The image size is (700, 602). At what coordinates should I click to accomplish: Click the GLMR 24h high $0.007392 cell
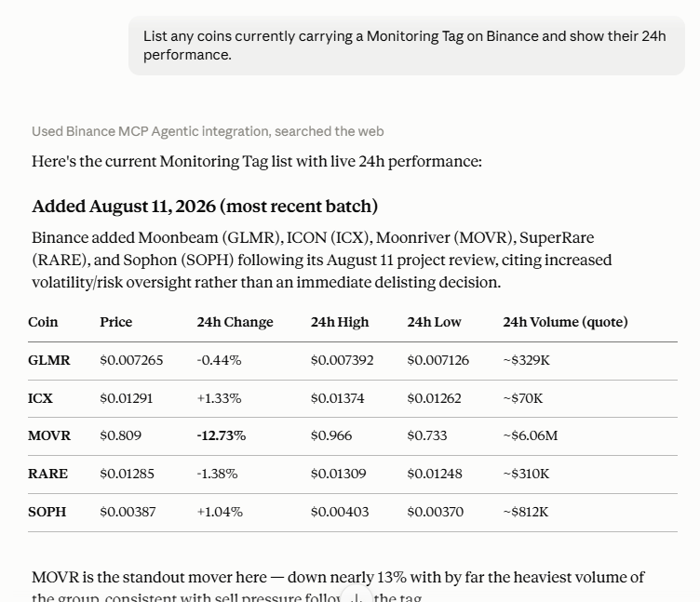pyautogui.click(x=342, y=360)
